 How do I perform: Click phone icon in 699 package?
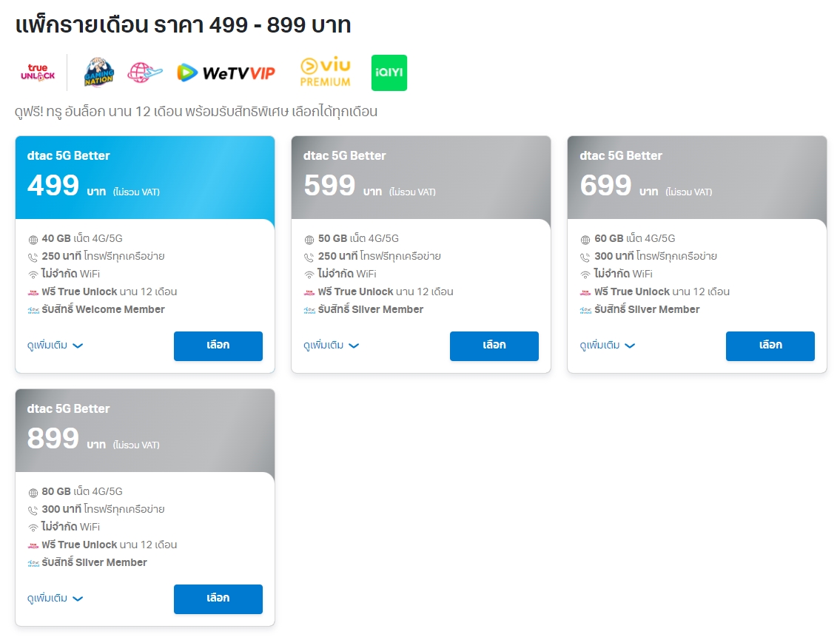[585, 257]
